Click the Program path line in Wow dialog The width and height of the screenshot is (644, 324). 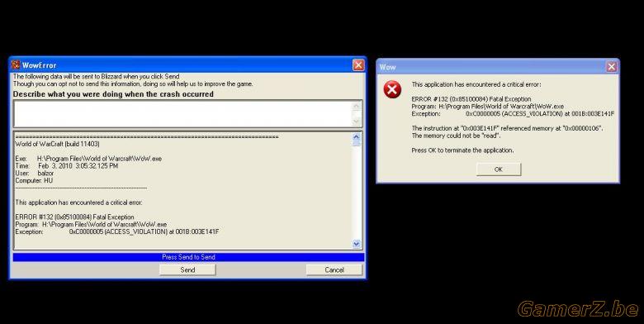[487, 106]
